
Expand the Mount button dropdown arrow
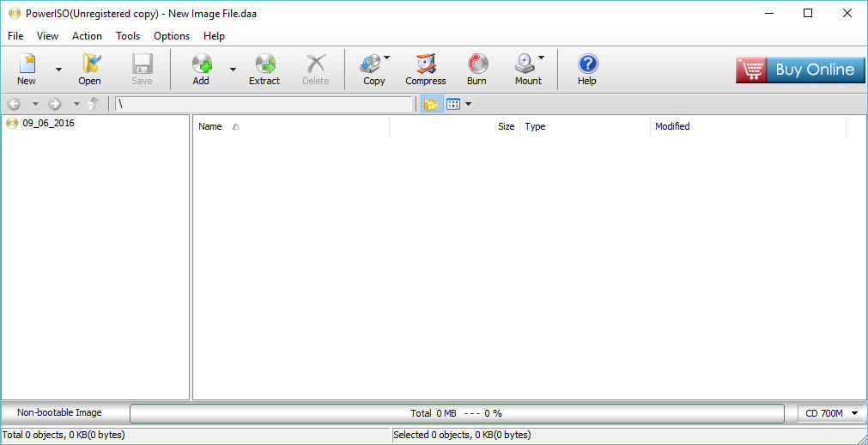coord(541,57)
